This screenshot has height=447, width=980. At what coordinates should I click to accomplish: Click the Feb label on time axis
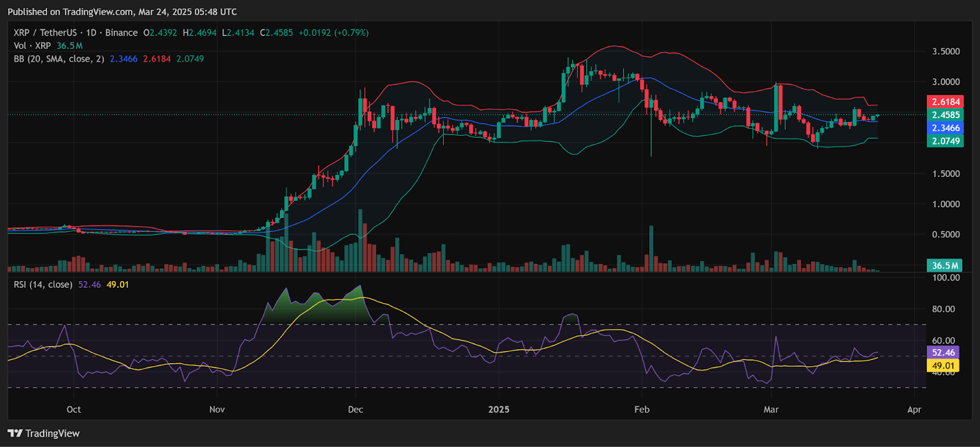[641, 410]
